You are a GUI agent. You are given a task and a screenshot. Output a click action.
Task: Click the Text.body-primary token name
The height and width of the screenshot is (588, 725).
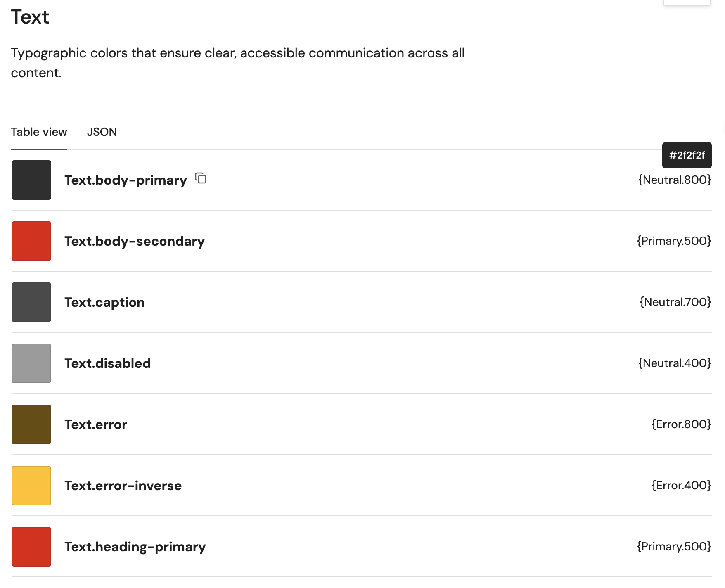(126, 180)
